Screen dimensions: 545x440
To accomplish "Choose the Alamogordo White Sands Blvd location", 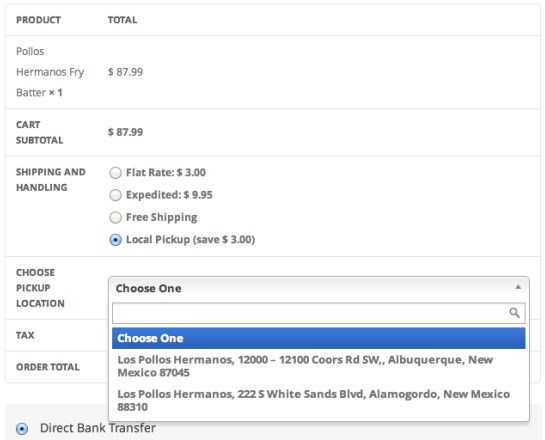I will (x=318, y=400).
